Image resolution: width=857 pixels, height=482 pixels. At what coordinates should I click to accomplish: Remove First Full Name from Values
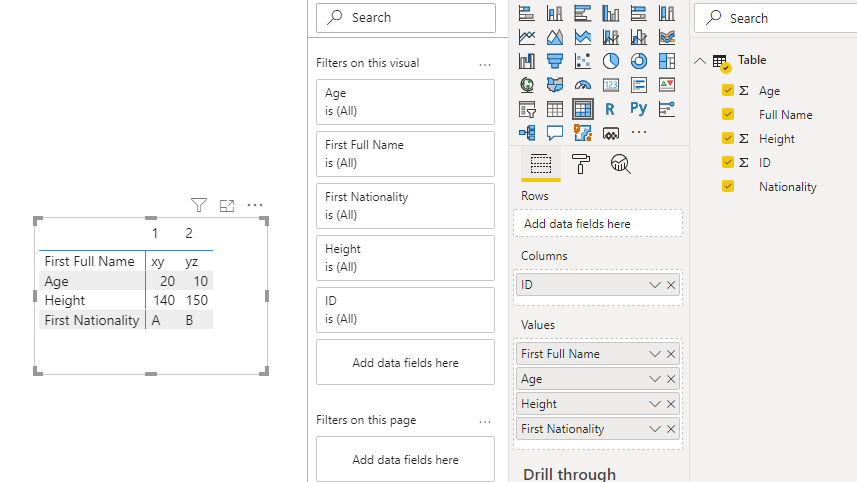coord(671,354)
